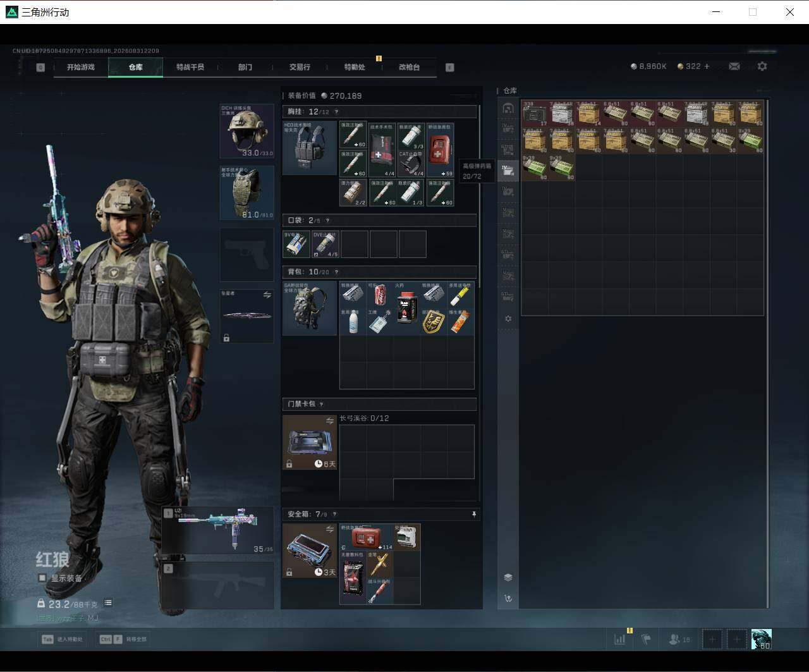The image size is (809, 672).
Task: Select the ID badge item in backpack
Action: (380, 322)
